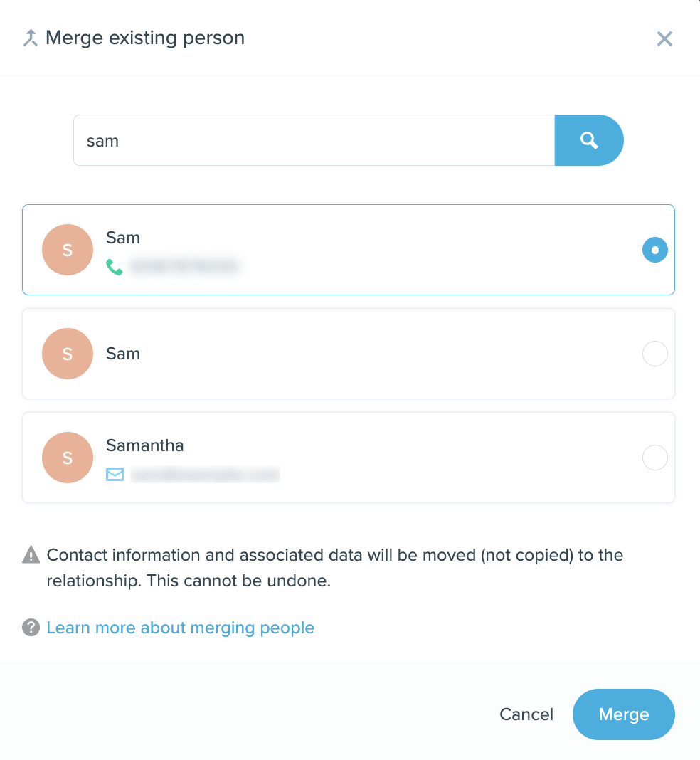Screen dimensions: 700x760
Task: Click the search field containing 'sam'
Action: pyautogui.click(x=313, y=140)
